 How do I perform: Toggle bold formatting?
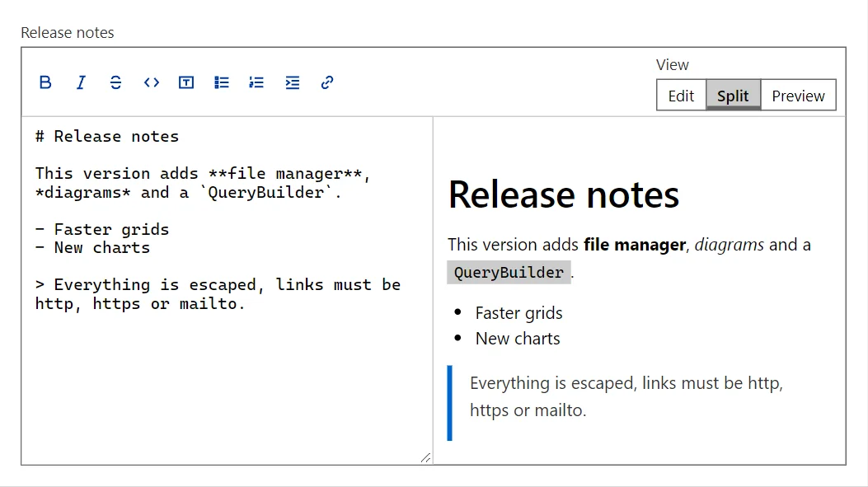45,82
